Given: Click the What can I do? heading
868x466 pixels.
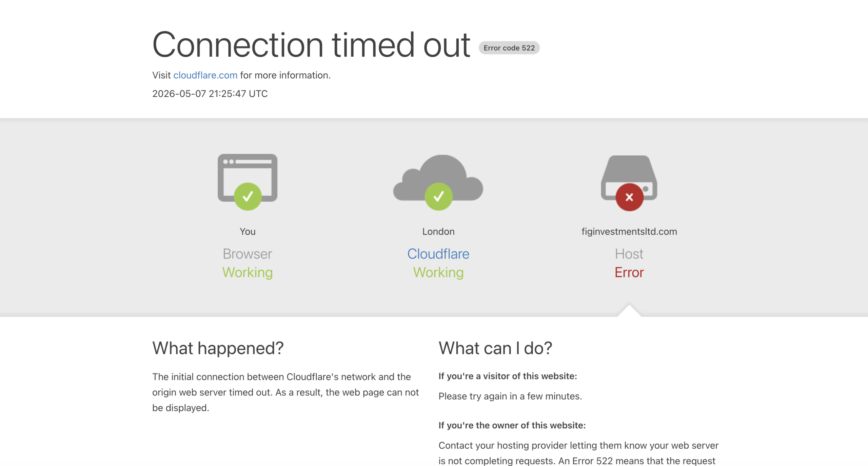Looking at the screenshot, I should click(x=495, y=348).
